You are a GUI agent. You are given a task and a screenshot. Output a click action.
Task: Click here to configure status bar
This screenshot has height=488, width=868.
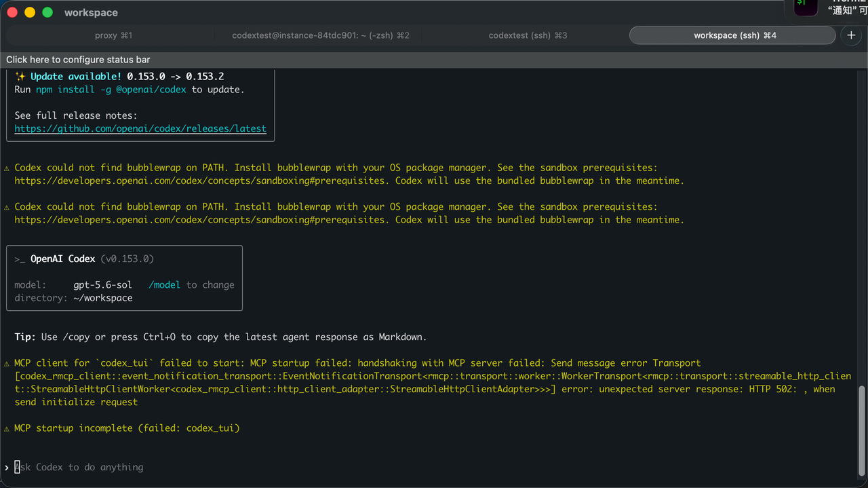[x=78, y=60]
